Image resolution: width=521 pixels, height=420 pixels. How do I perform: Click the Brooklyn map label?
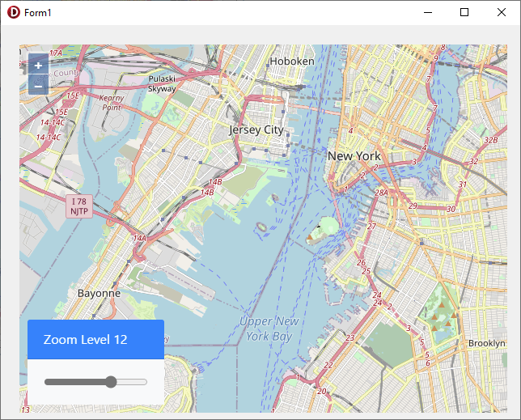click(x=486, y=343)
